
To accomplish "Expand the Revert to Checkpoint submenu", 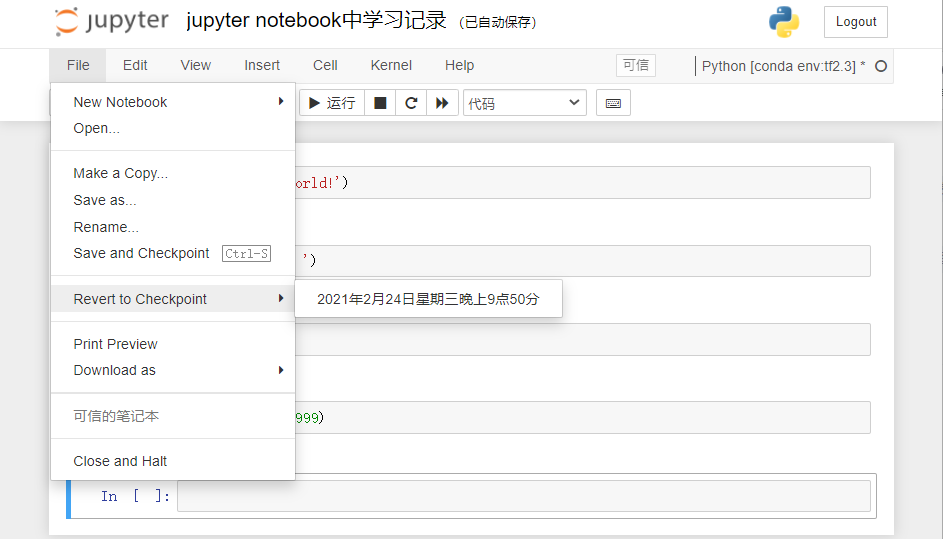I will tap(173, 299).
